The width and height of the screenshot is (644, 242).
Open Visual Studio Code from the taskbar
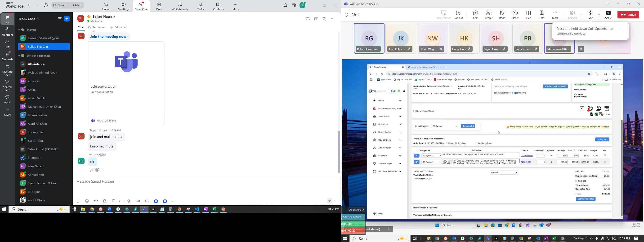[197, 210]
